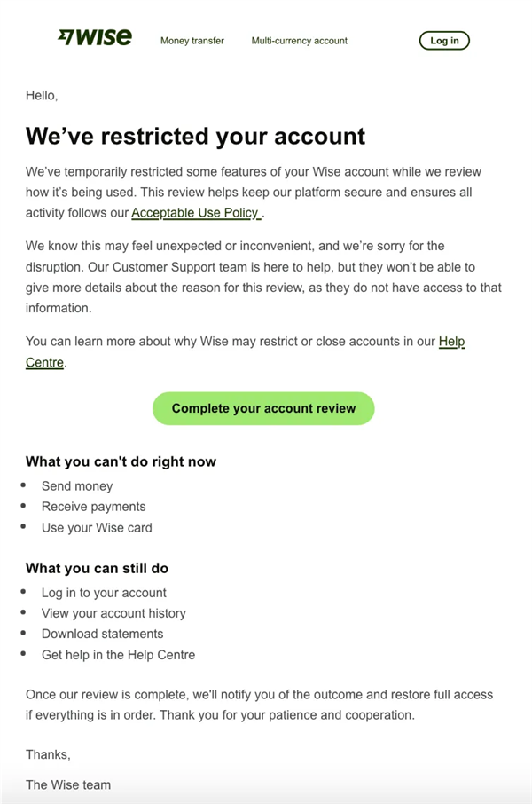
Task: Click the green Complete your account review button
Action: click(263, 408)
